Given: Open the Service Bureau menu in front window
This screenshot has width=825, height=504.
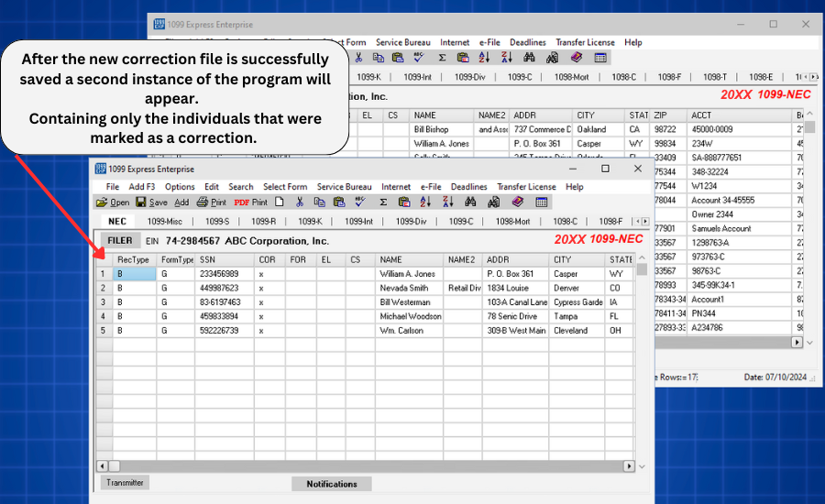Looking at the screenshot, I should 344,187.
